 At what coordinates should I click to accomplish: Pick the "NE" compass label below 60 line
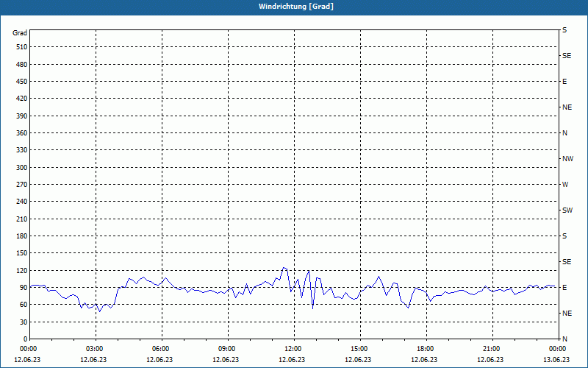(x=567, y=314)
